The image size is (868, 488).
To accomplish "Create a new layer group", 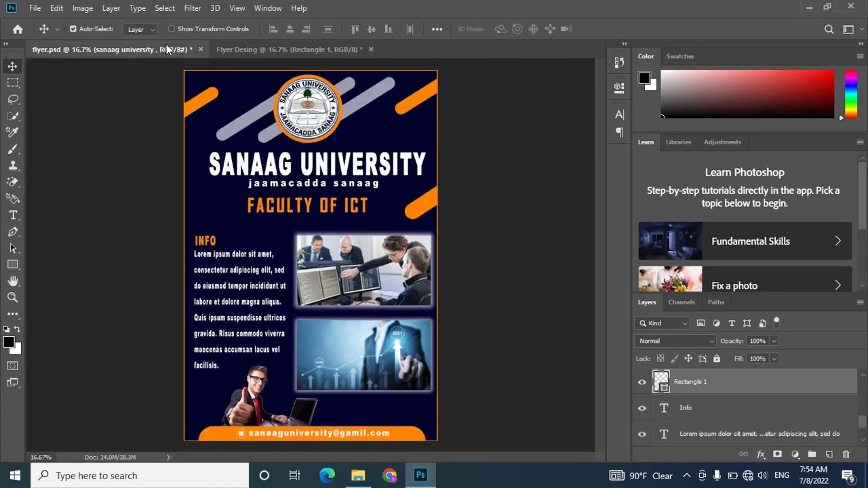I will pyautogui.click(x=812, y=454).
